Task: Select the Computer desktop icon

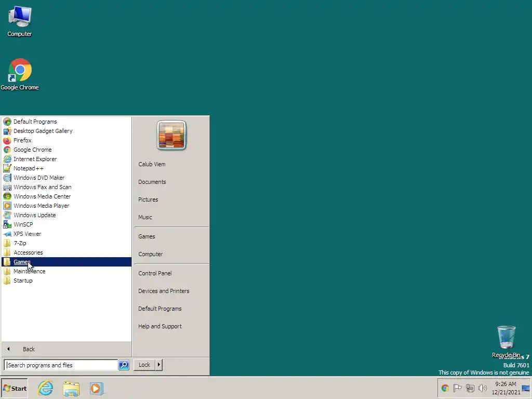Action: tap(20, 21)
